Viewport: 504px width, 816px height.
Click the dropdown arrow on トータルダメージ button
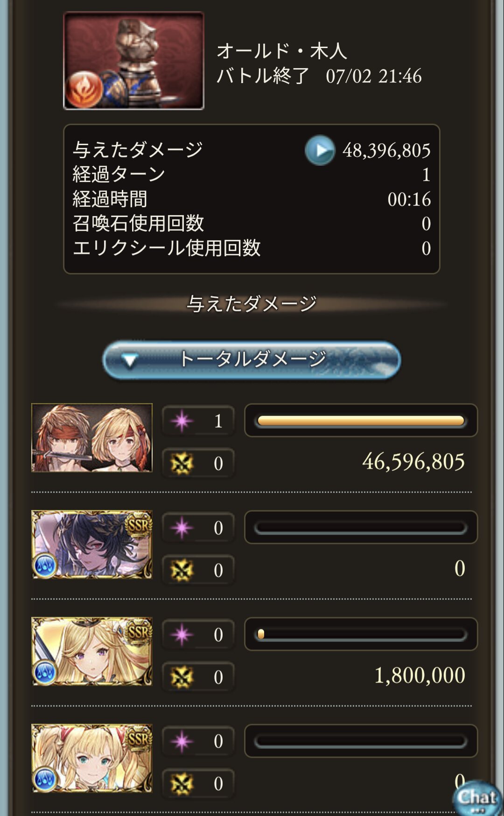click(x=129, y=360)
